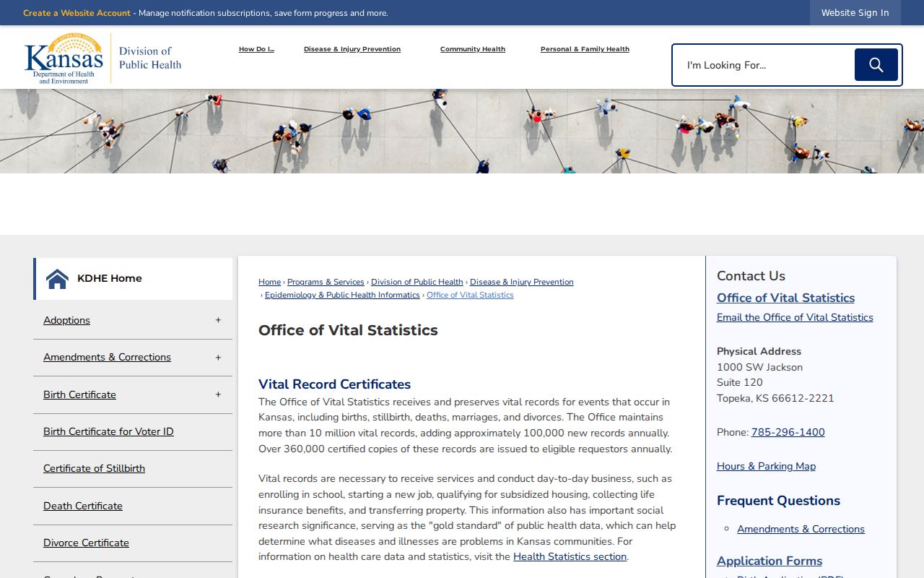Viewport: 924px width, 578px height.
Task: Click the Vital Record Certificates heading
Action: pyautogui.click(x=334, y=384)
